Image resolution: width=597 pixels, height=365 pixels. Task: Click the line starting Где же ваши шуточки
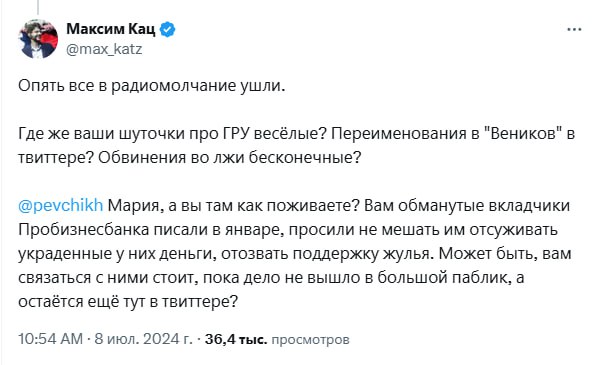pyautogui.click(x=296, y=134)
